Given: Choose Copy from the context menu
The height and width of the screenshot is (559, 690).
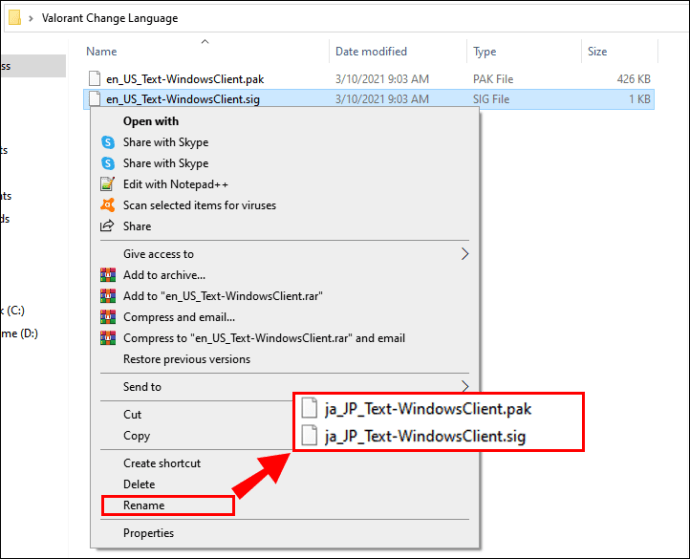Looking at the screenshot, I should pyautogui.click(x=136, y=436).
